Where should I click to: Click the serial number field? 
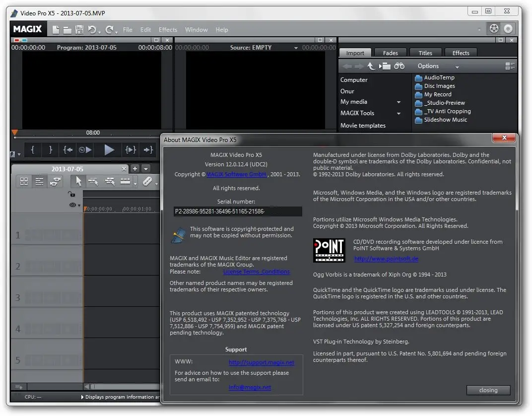coord(238,211)
